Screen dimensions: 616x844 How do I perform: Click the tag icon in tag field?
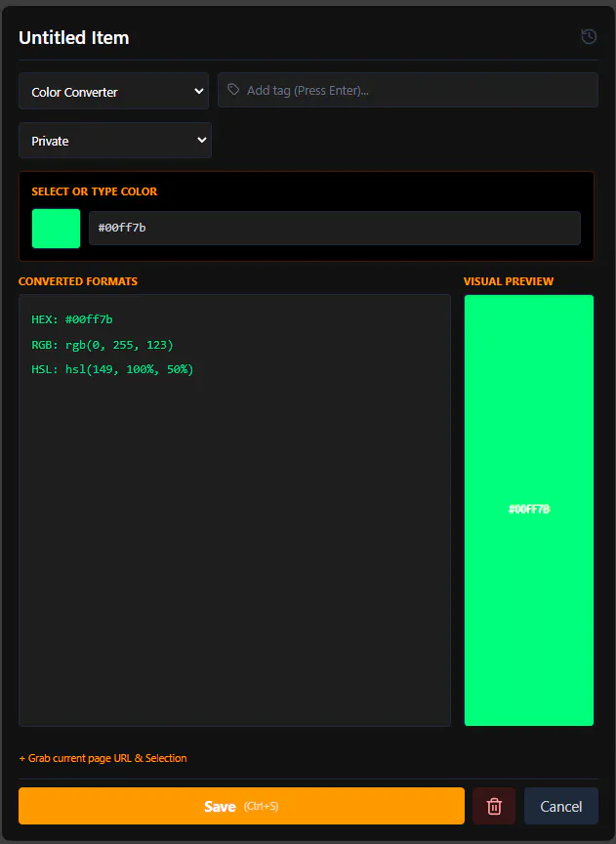pos(233,89)
